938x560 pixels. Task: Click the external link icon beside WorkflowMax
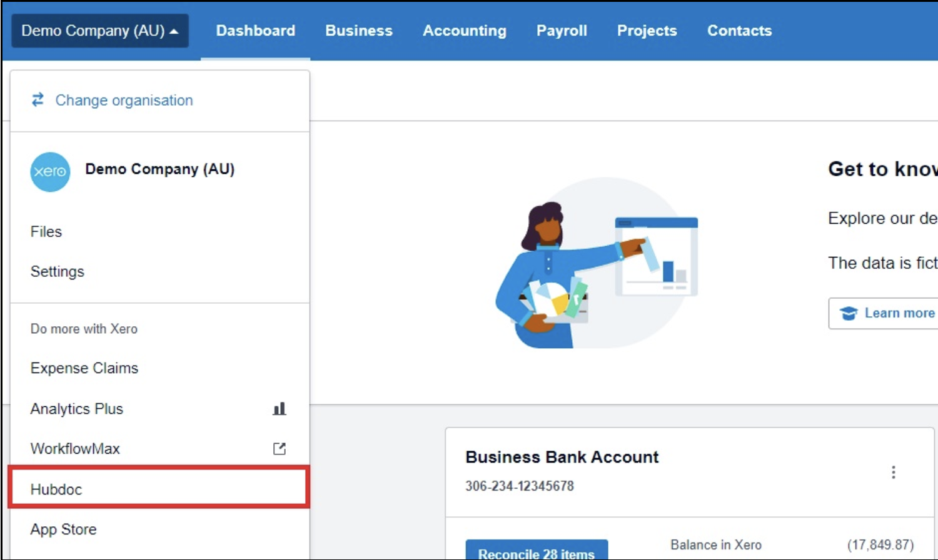tap(280, 448)
